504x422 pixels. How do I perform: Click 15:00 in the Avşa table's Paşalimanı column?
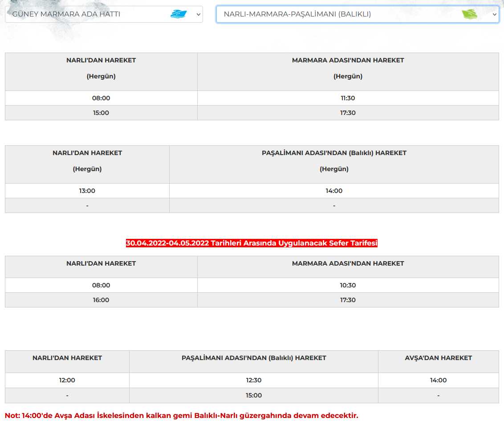pyautogui.click(x=254, y=395)
